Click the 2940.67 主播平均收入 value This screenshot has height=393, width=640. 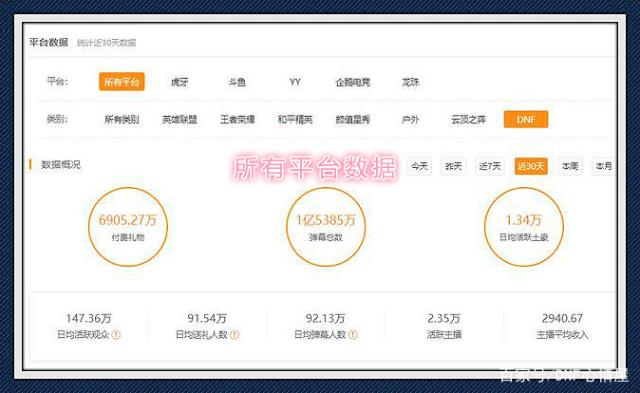[x=562, y=318]
